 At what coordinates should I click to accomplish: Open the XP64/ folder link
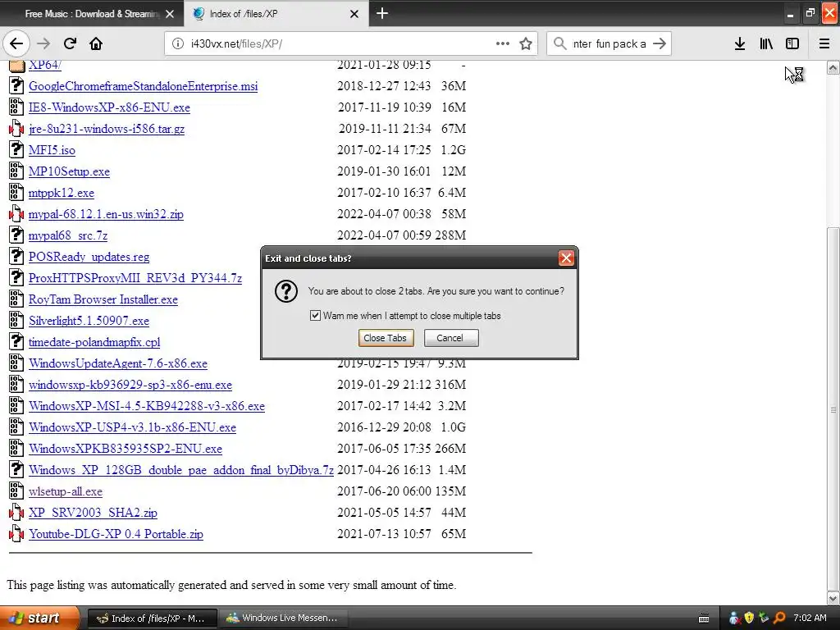(45, 65)
